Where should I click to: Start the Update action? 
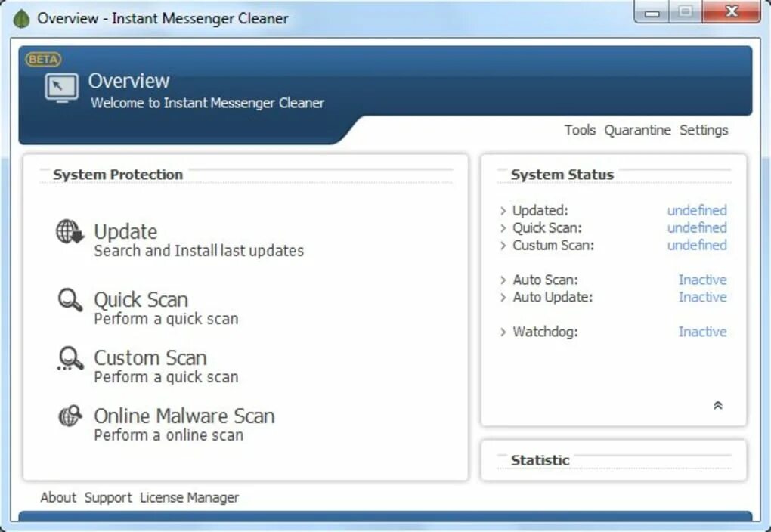[125, 231]
